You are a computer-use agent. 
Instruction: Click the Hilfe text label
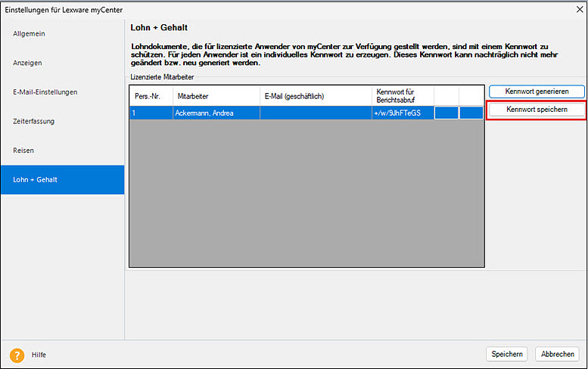pos(39,355)
